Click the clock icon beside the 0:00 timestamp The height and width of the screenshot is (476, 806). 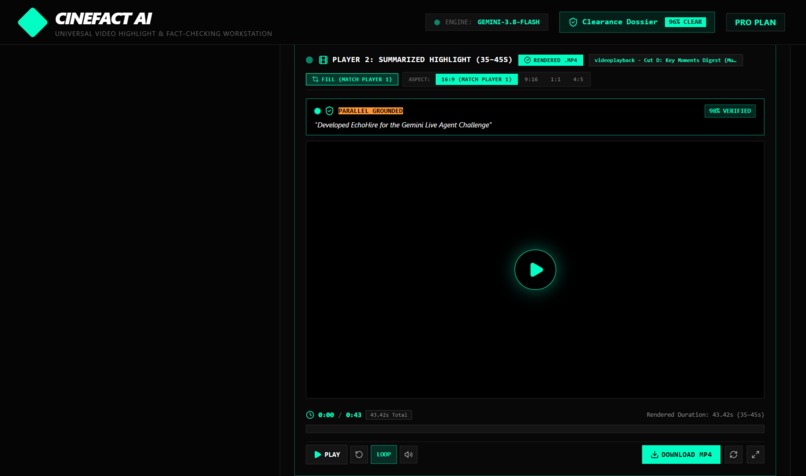(310, 415)
